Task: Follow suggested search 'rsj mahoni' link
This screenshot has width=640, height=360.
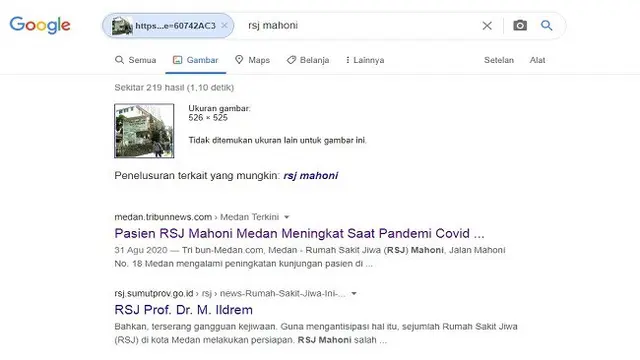Action: (x=311, y=176)
